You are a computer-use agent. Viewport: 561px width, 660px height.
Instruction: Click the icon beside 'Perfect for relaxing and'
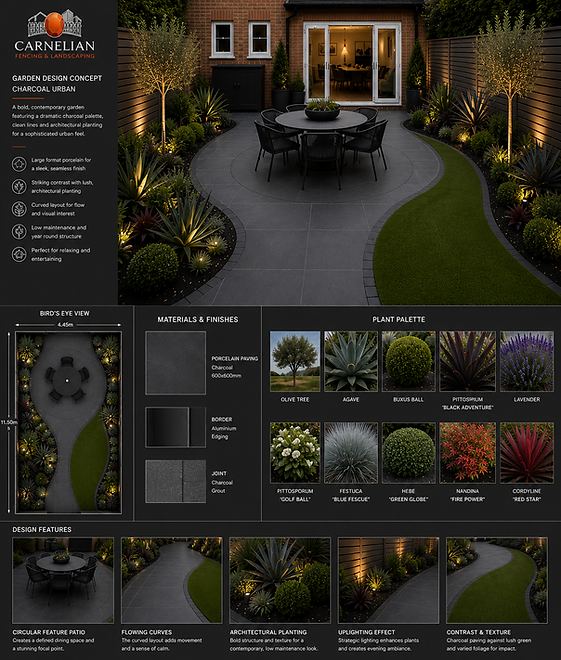tap(19, 254)
